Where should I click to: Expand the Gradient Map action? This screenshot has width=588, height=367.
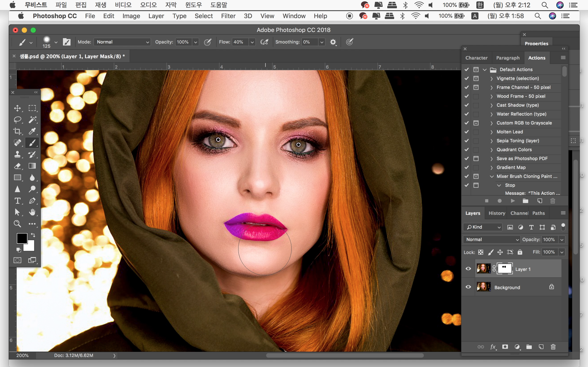click(x=492, y=167)
